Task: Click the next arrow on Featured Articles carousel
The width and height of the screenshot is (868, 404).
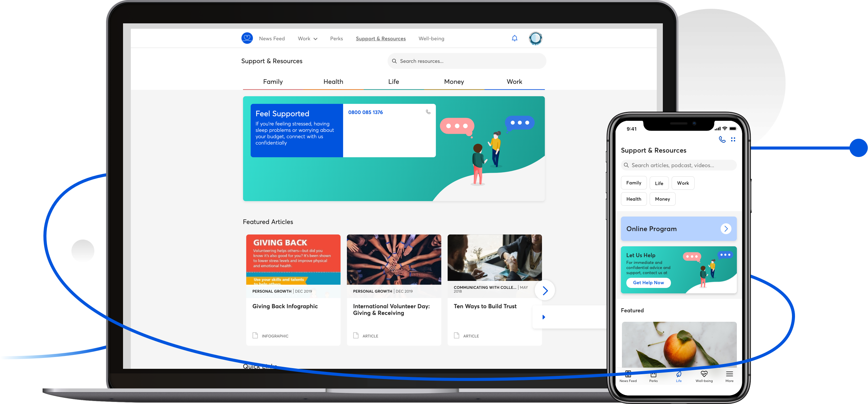Action: click(545, 290)
